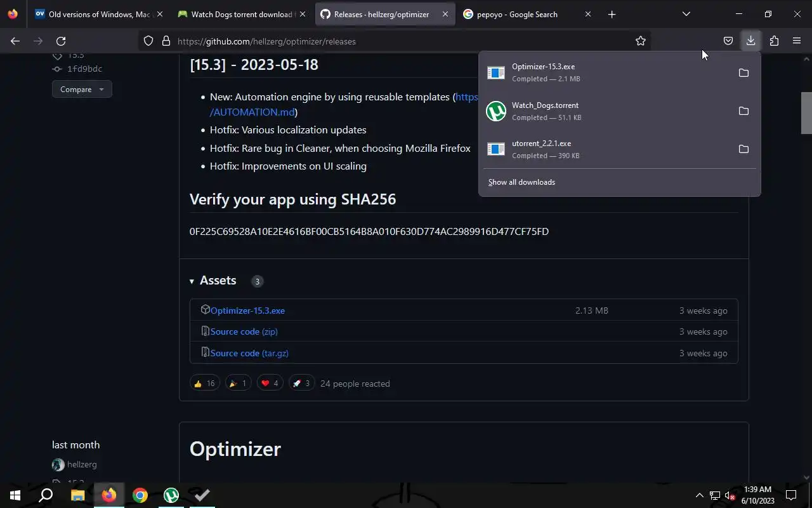Reload the current page
The image size is (812, 508).
(x=61, y=41)
